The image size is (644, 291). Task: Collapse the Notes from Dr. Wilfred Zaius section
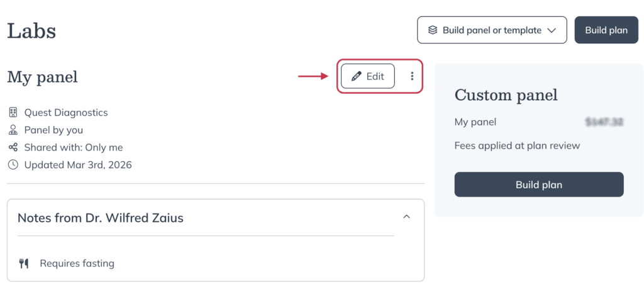click(x=407, y=217)
